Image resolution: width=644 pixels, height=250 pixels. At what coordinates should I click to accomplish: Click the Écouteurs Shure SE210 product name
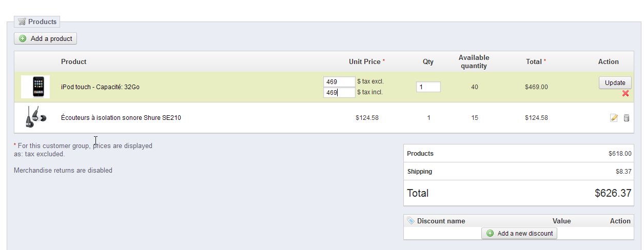tap(121, 117)
